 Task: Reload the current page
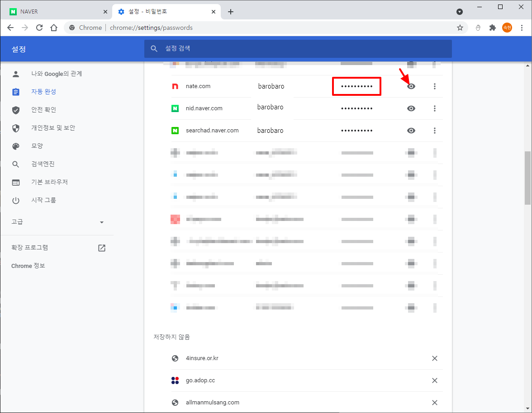(39, 28)
